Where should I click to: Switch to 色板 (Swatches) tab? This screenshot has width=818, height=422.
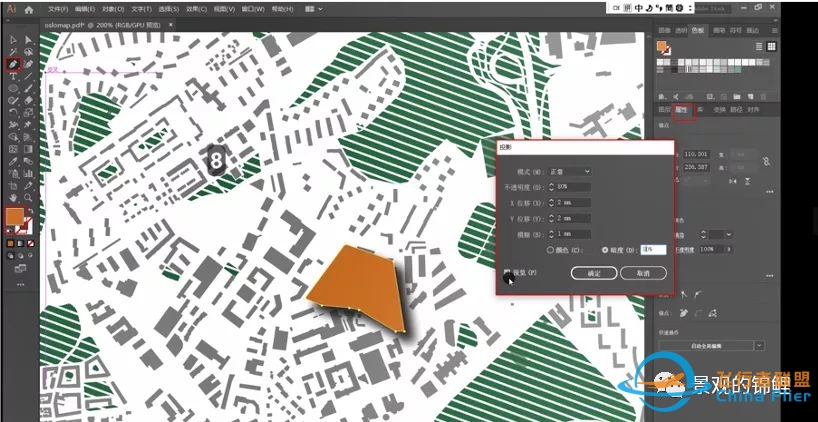pyautogui.click(x=698, y=30)
